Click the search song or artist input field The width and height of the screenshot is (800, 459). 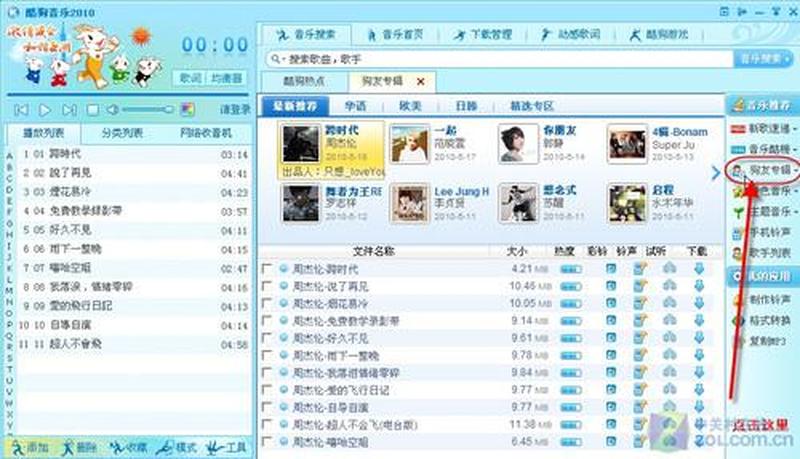500,59
